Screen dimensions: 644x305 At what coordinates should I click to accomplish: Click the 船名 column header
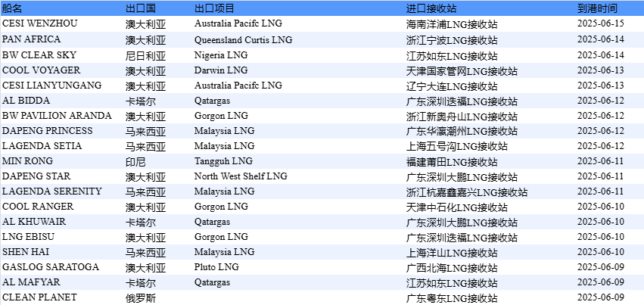pos(13,8)
